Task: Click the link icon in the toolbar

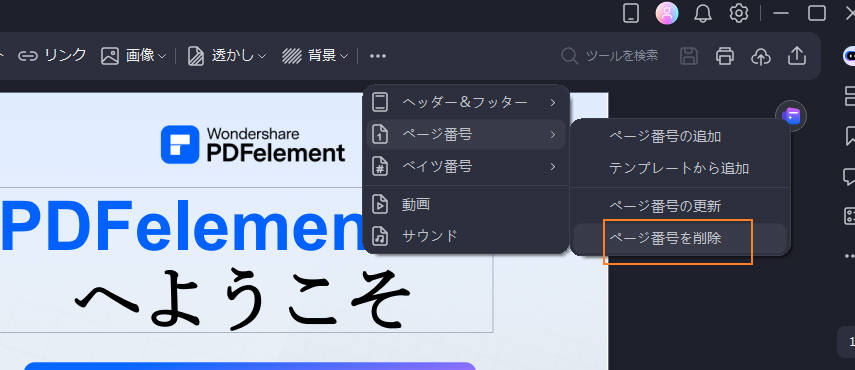Action: tap(27, 56)
